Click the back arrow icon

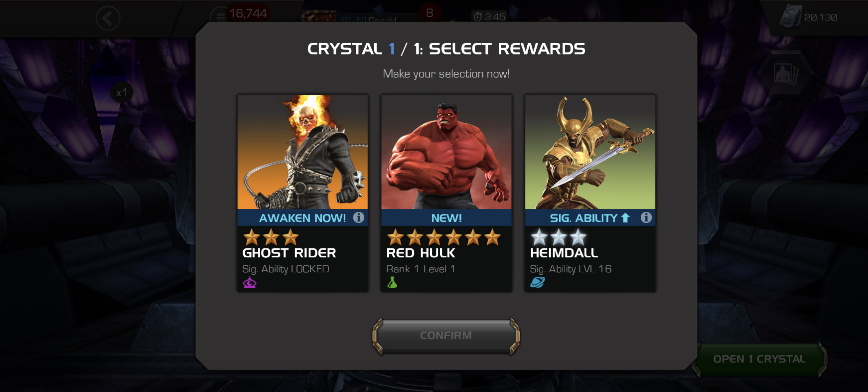(108, 18)
